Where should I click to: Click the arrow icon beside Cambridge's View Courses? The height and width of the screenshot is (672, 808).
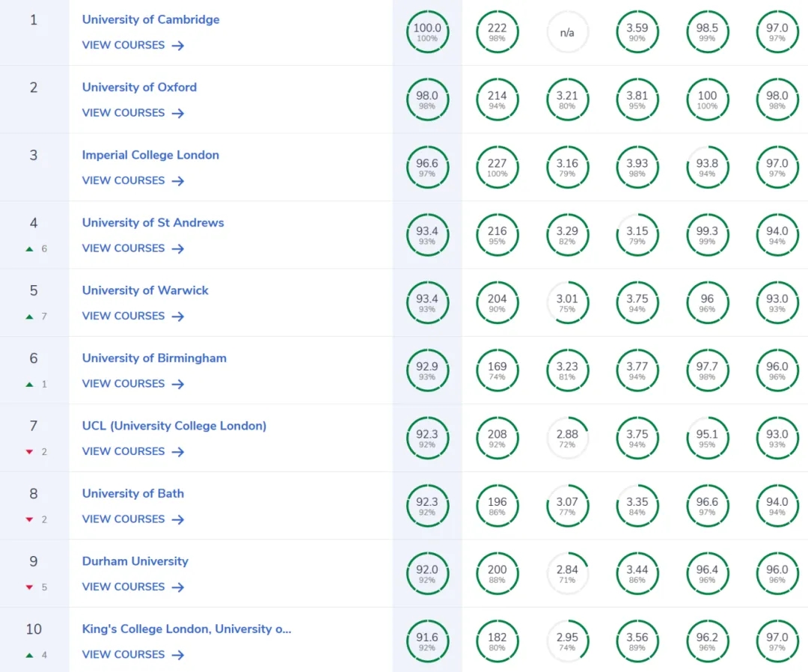click(x=177, y=46)
